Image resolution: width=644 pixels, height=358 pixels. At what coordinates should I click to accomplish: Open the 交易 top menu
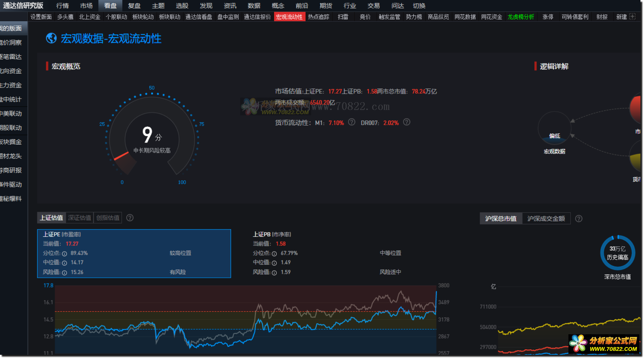point(374,6)
